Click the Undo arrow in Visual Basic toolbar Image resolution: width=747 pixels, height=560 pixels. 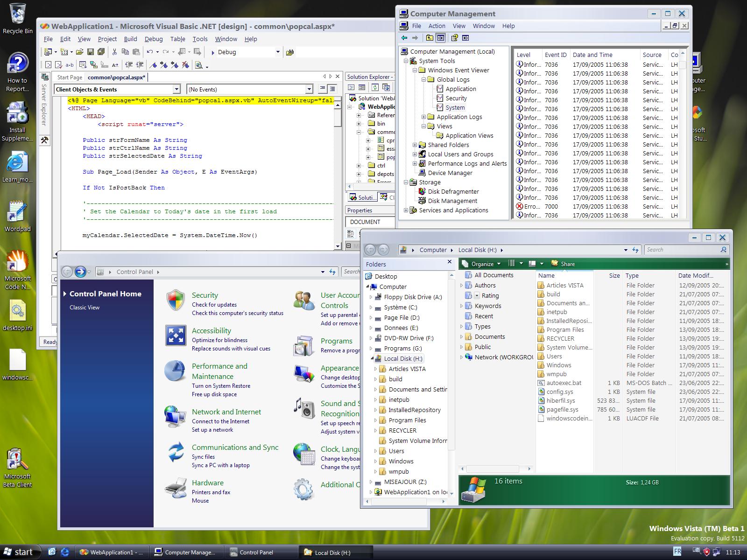coord(150,52)
